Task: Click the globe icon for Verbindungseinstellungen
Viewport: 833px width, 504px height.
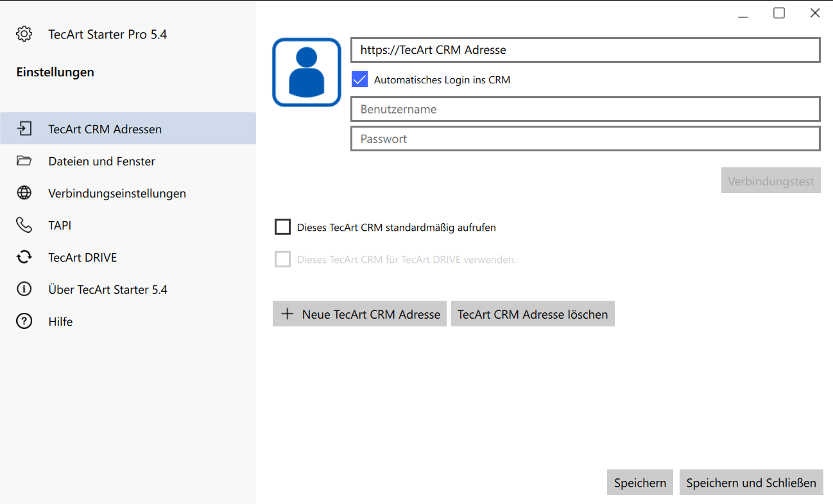Action: click(x=24, y=193)
